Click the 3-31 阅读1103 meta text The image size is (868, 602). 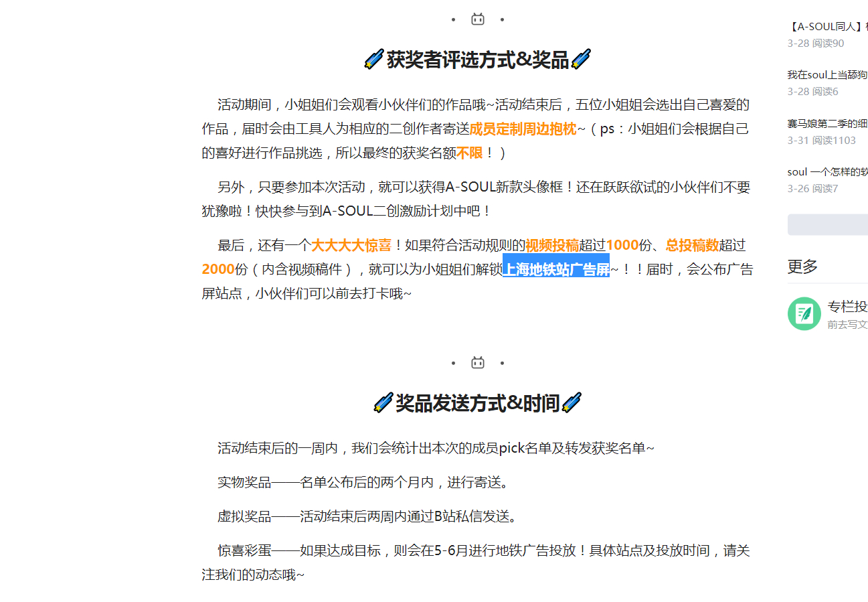[x=822, y=140]
